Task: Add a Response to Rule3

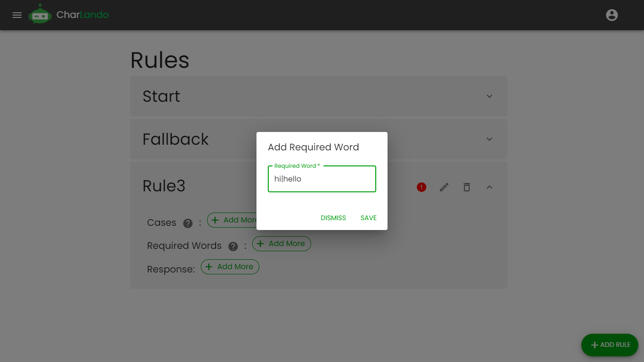Action: click(x=230, y=267)
